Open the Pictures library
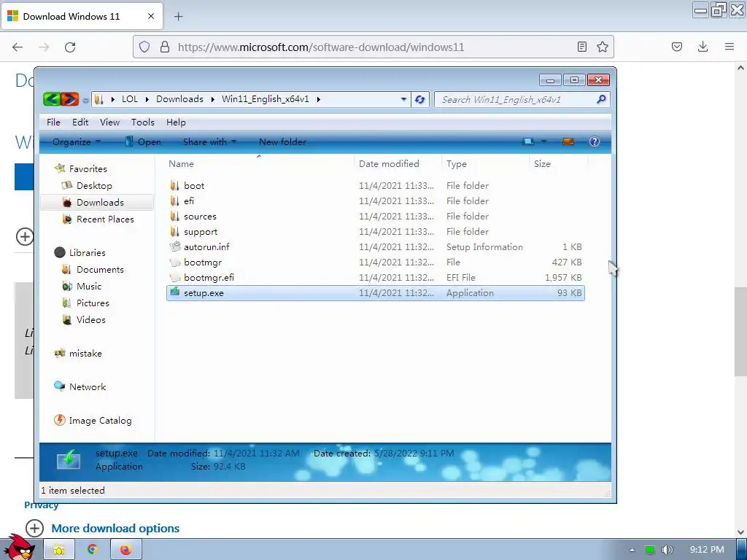The image size is (747, 560). (x=93, y=303)
